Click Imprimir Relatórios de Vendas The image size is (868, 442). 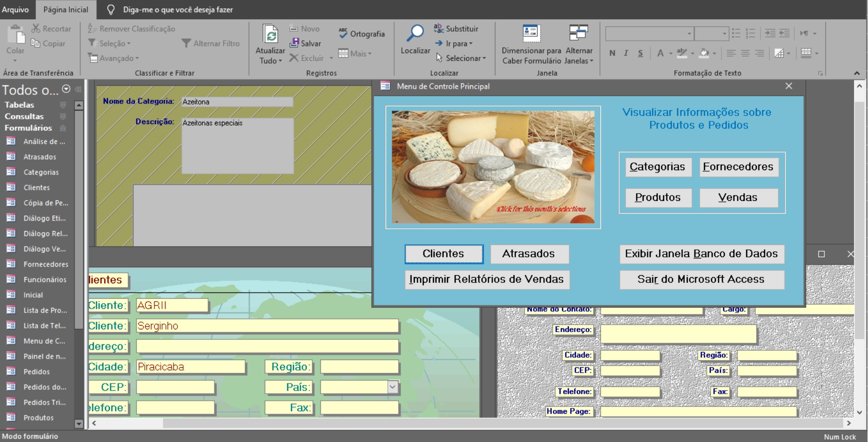point(487,279)
